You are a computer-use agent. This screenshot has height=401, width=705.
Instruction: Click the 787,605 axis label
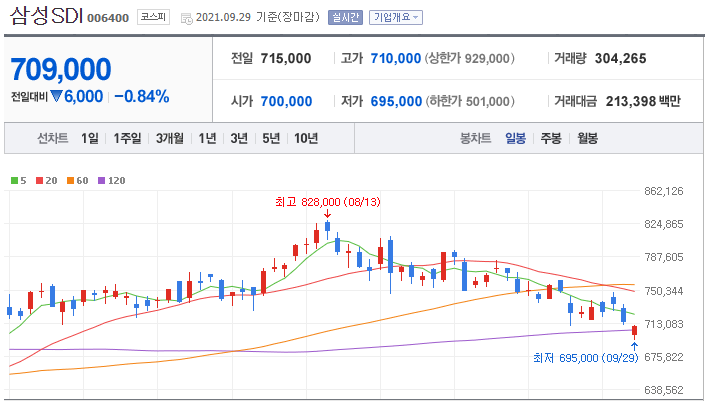point(663,257)
